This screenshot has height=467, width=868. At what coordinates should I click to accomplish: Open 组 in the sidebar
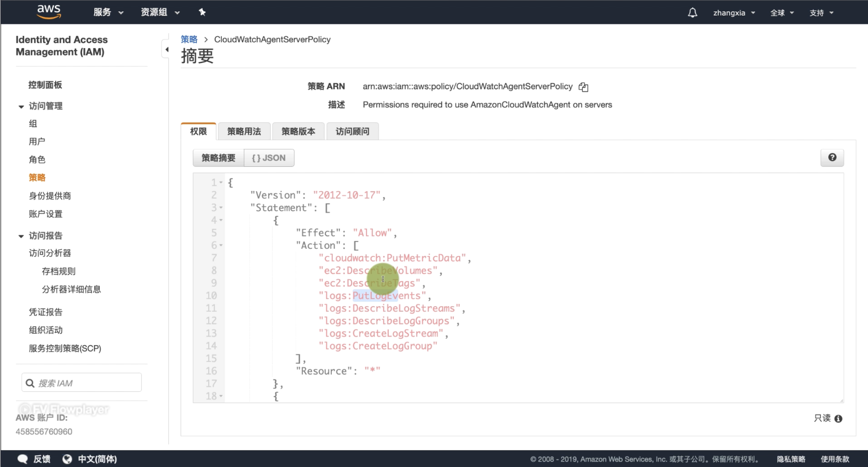click(33, 124)
